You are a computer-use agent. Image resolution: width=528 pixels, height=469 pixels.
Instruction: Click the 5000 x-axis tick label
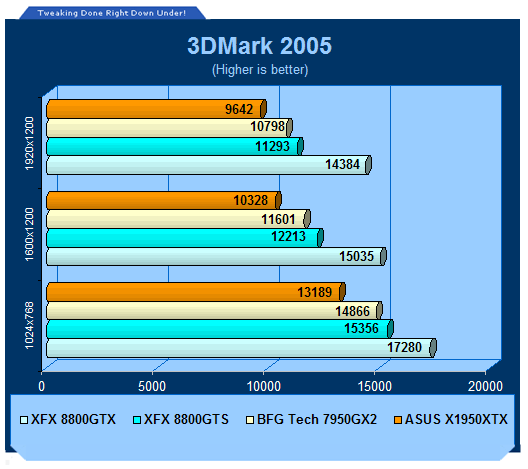[152, 386]
